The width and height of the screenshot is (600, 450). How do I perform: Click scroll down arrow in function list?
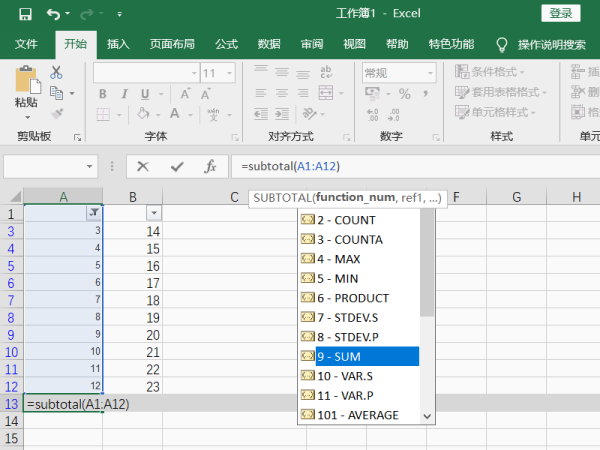click(427, 416)
